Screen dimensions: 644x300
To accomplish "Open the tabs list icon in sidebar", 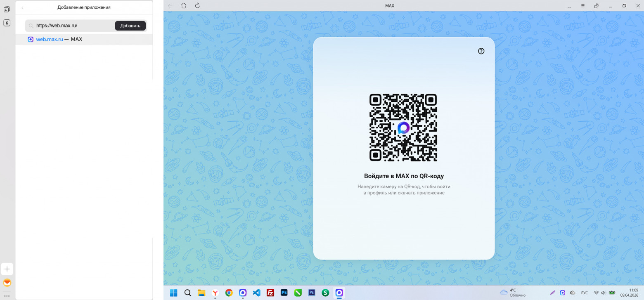I will point(7,9).
